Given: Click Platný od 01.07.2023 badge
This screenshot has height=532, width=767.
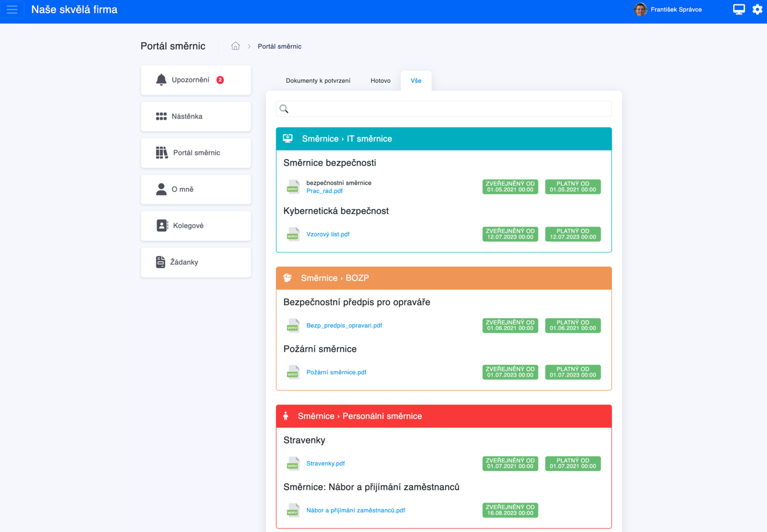Looking at the screenshot, I should tap(573, 372).
